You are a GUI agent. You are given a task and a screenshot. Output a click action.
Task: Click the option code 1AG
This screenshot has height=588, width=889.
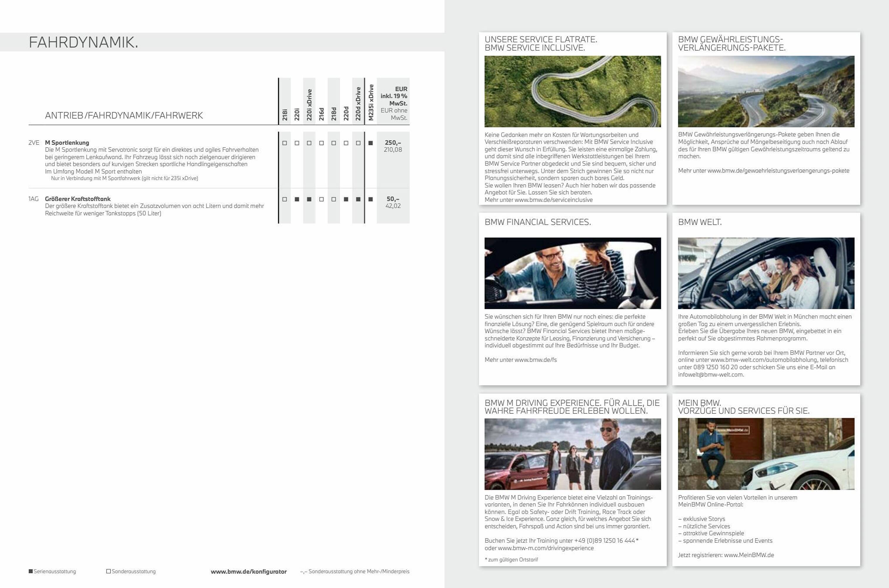point(34,199)
